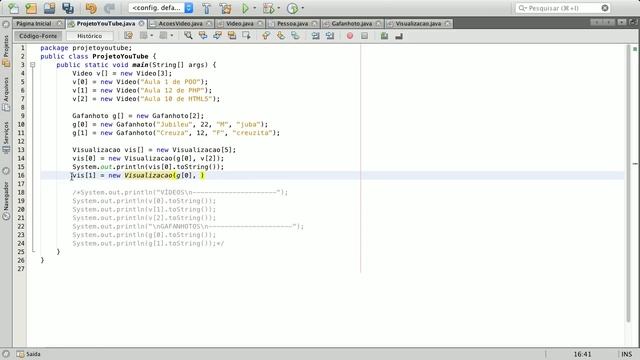Click the Profile Project icon

(292, 8)
